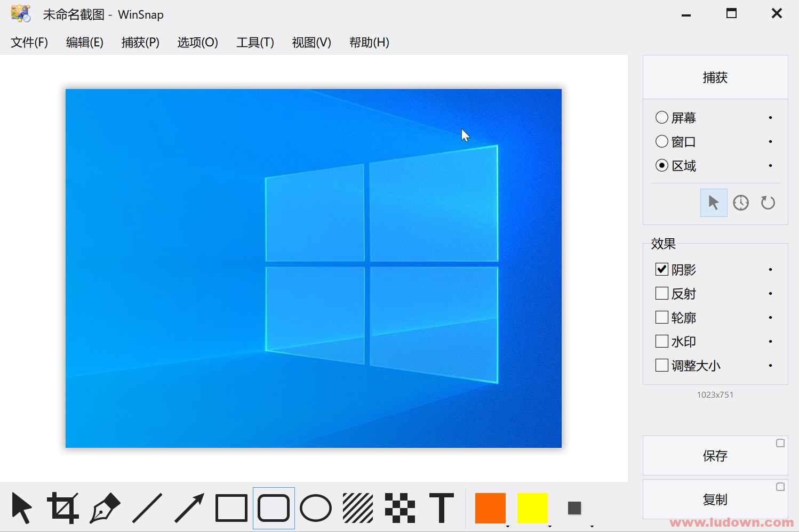Open the 编辑(E) menu
Viewport: 799px width, 532px height.
(x=85, y=42)
